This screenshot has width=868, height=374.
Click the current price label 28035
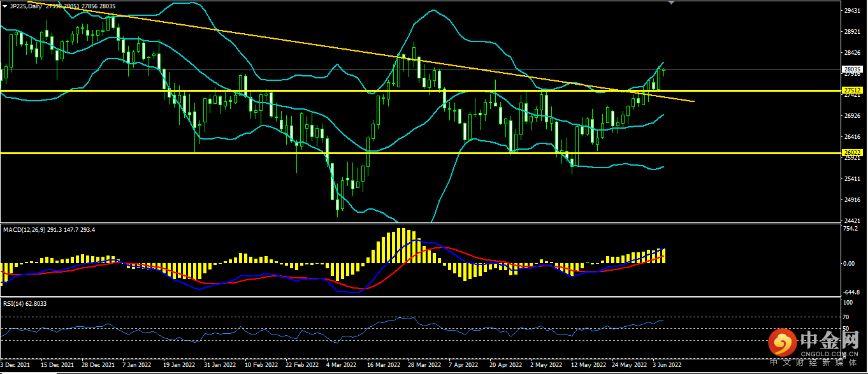coord(852,69)
